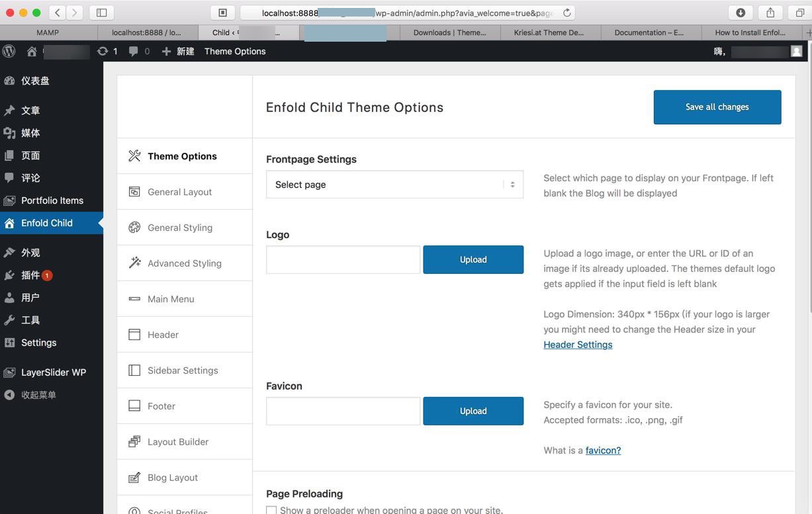Open 工具 tools menu
The image size is (812, 514).
tap(52, 320)
